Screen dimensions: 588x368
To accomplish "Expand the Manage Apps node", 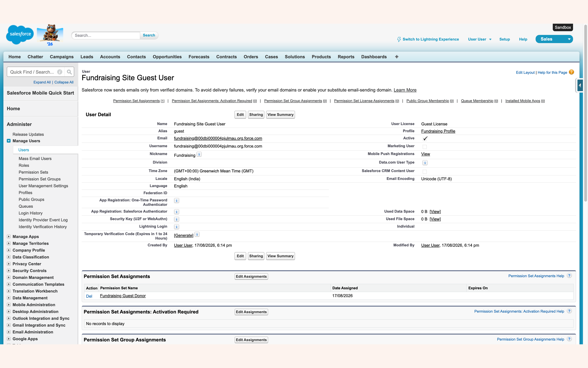I will point(9,237).
